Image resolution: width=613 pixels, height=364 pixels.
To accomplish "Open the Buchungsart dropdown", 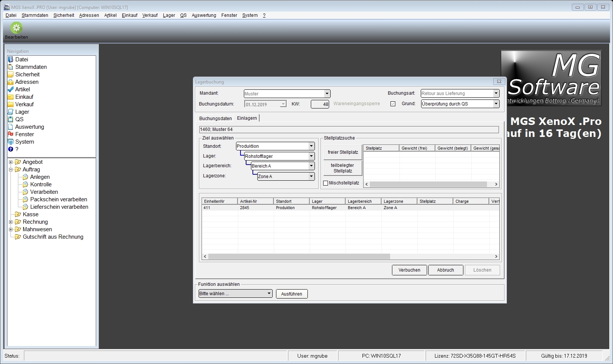I will (496, 94).
